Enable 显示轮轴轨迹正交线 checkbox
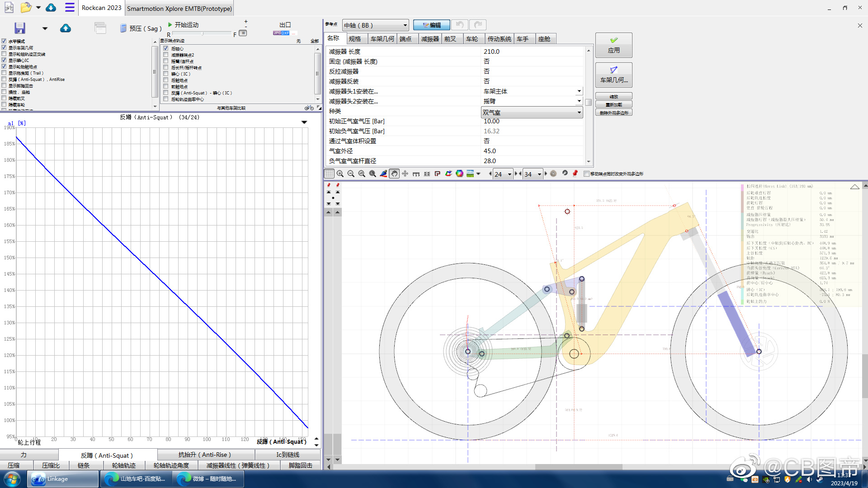 click(4, 54)
